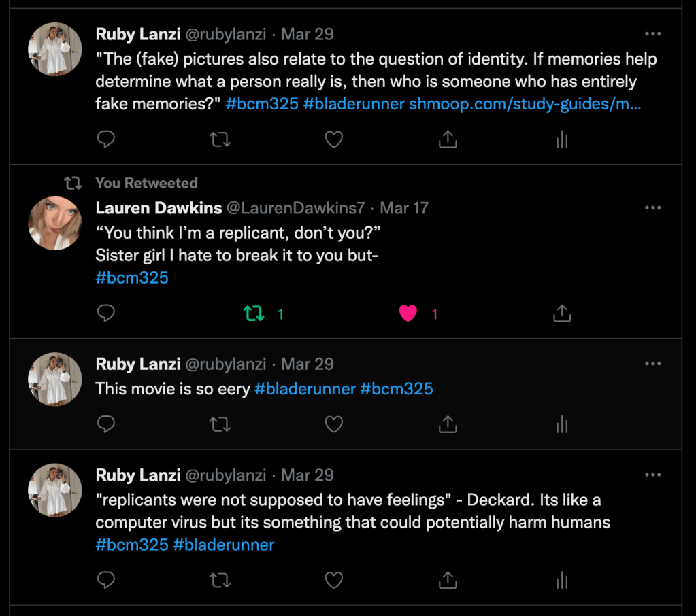This screenshot has width=696, height=616.
Task: Click #bcm325 hashtag in Lauren's tweet
Action: click(x=132, y=277)
